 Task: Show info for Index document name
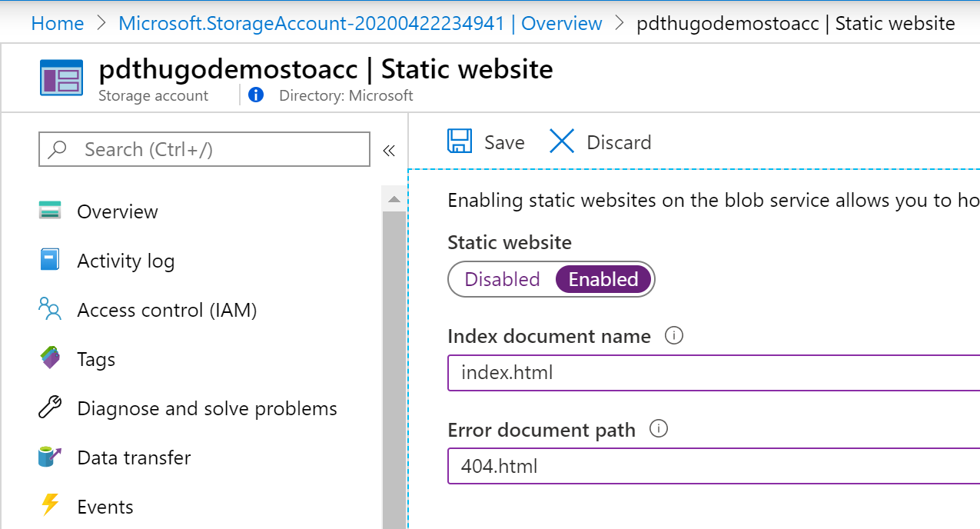click(x=674, y=336)
